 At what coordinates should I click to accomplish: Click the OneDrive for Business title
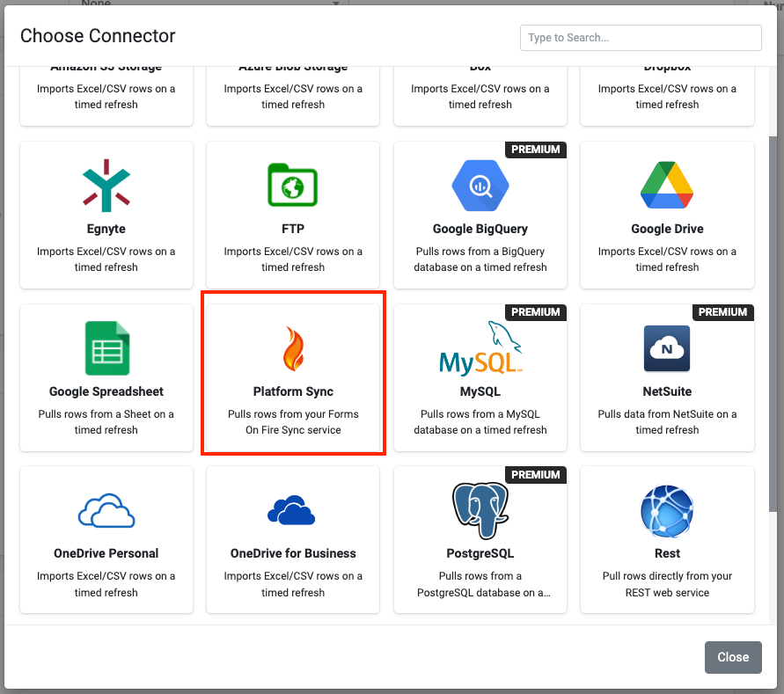point(293,553)
